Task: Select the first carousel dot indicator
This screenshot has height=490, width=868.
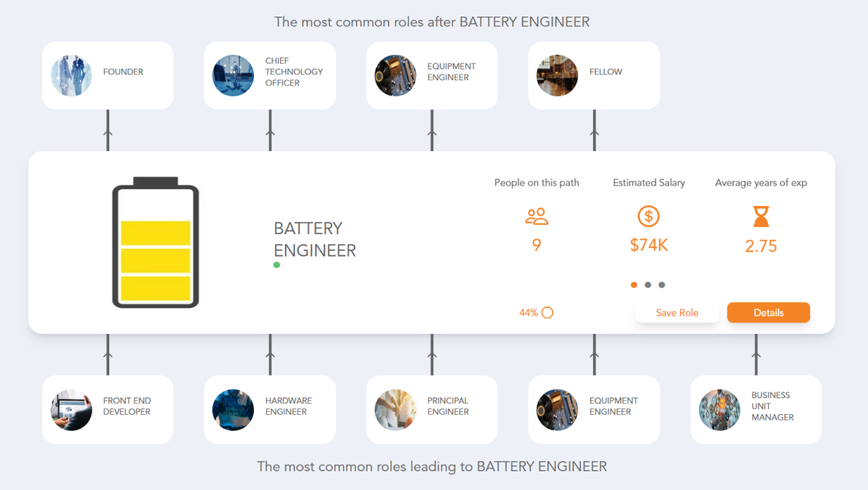Action: click(634, 285)
